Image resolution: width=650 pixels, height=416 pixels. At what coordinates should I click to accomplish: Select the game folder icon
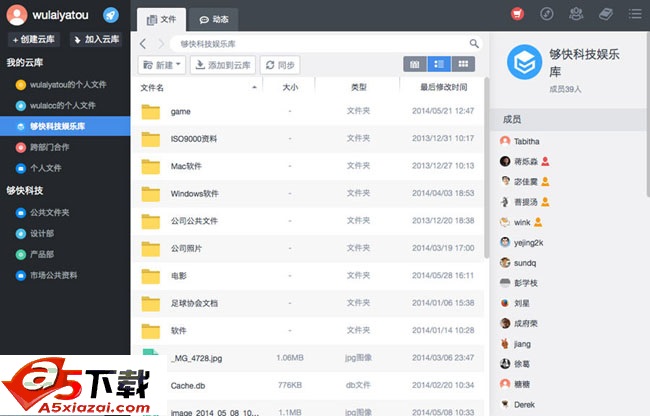(150, 112)
